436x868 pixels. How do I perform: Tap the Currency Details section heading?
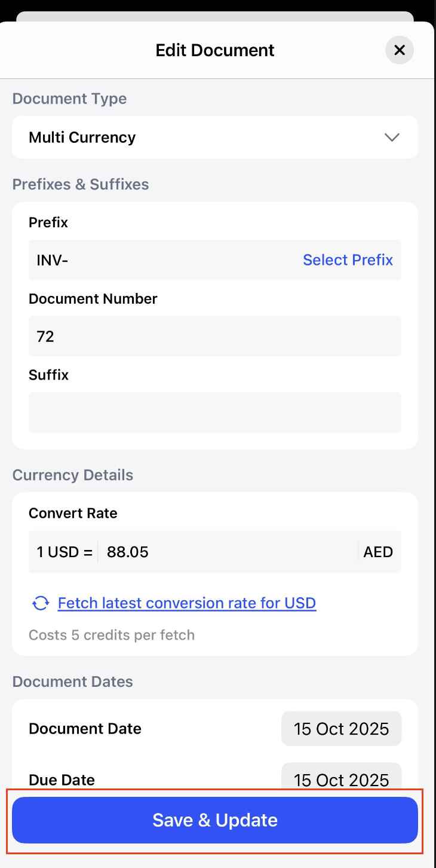pos(73,475)
